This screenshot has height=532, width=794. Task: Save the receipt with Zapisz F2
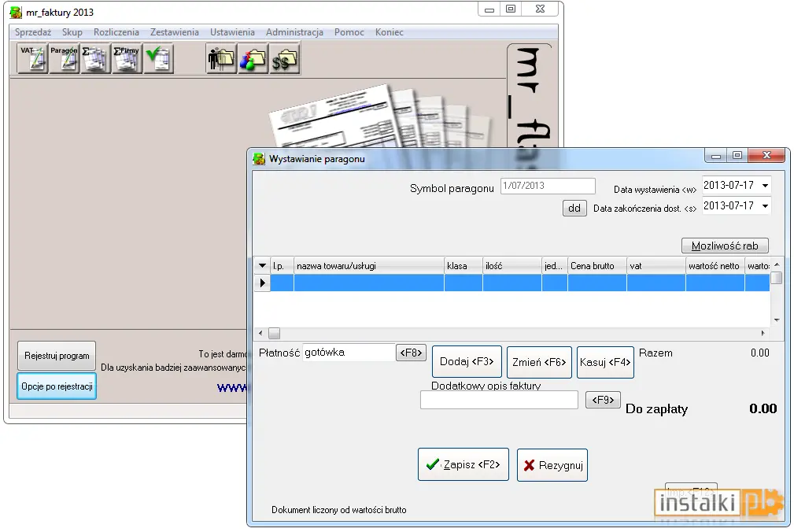coord(463,464)
